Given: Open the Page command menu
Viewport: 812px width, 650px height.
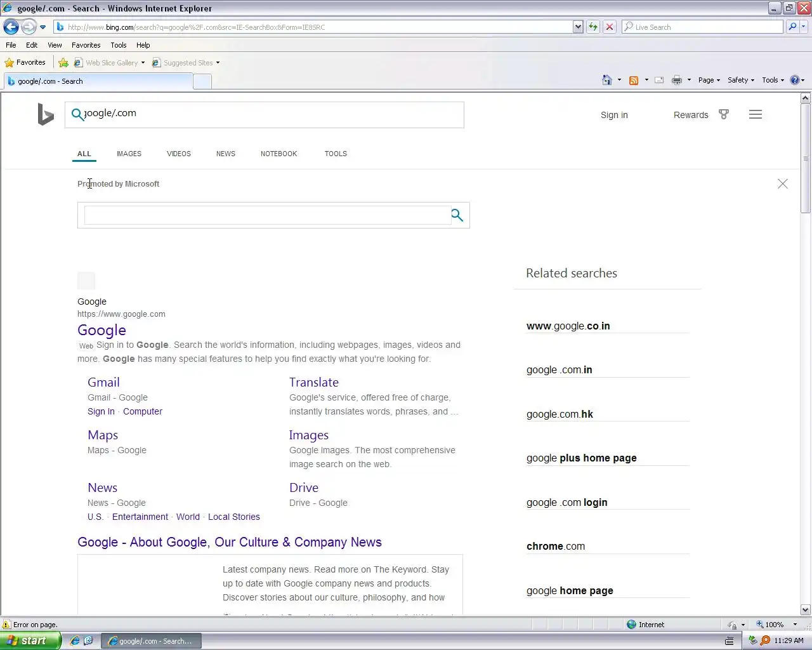Looking at the screenshot, I should coord(709,80).
